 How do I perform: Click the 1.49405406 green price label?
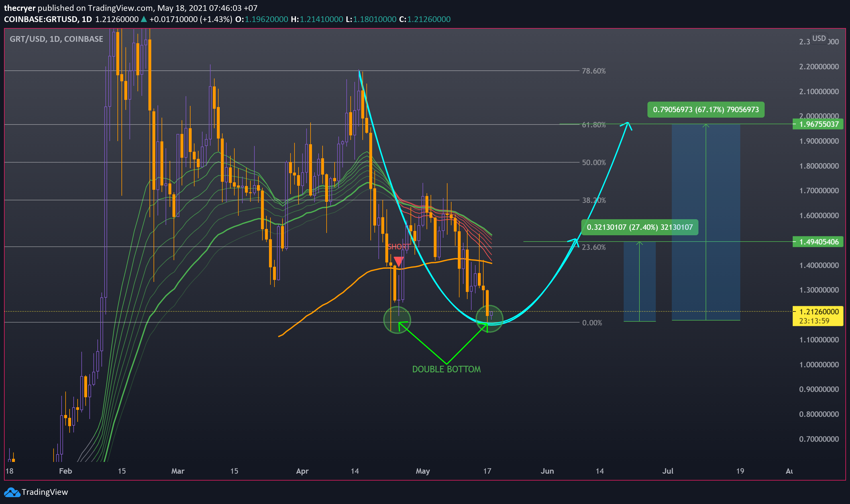[x=818, y=242]
